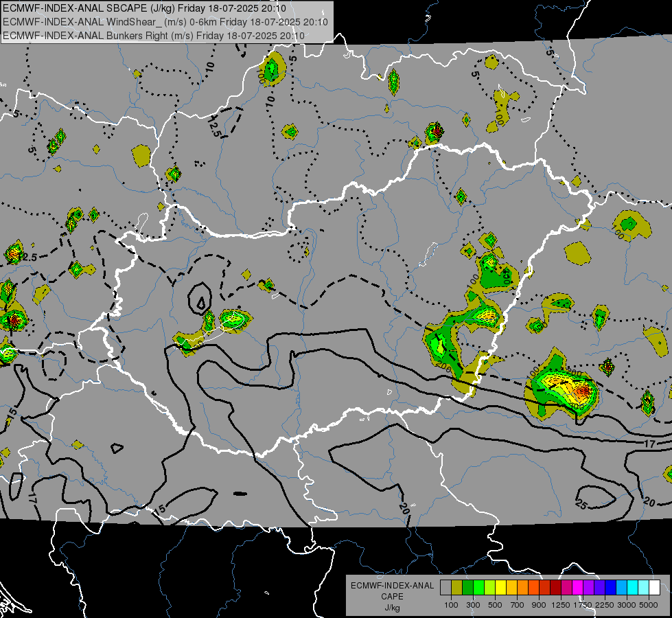Click the 1250 tick label under colorbar
The image size is (672, 618).
pyautogui.click(x=561, y=605)
